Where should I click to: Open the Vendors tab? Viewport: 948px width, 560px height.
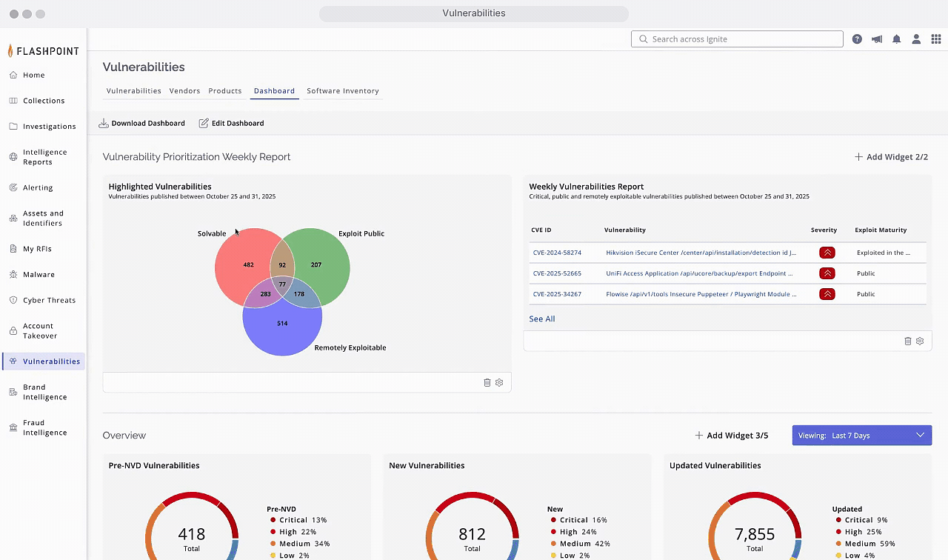coord(184,91)
